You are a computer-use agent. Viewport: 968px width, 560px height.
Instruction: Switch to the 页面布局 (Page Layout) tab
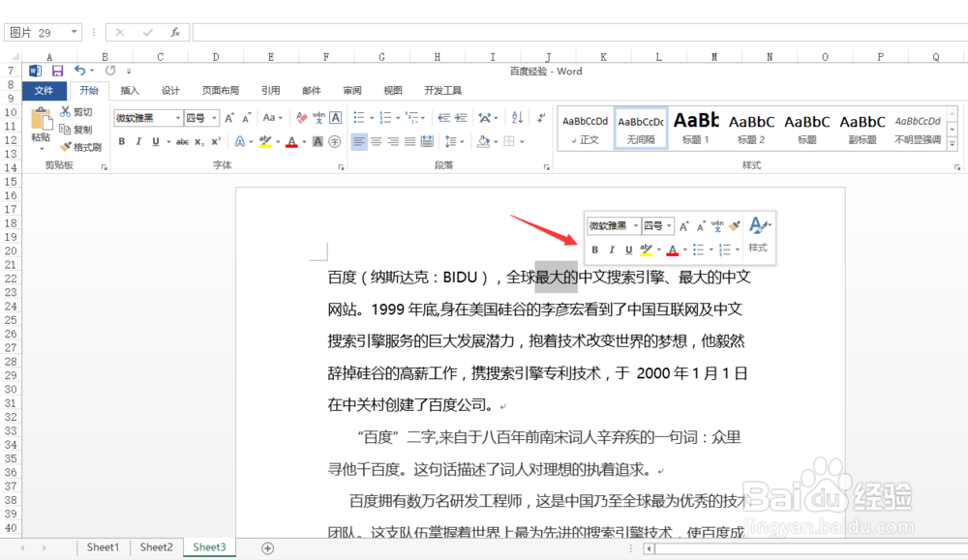[221, 91]
